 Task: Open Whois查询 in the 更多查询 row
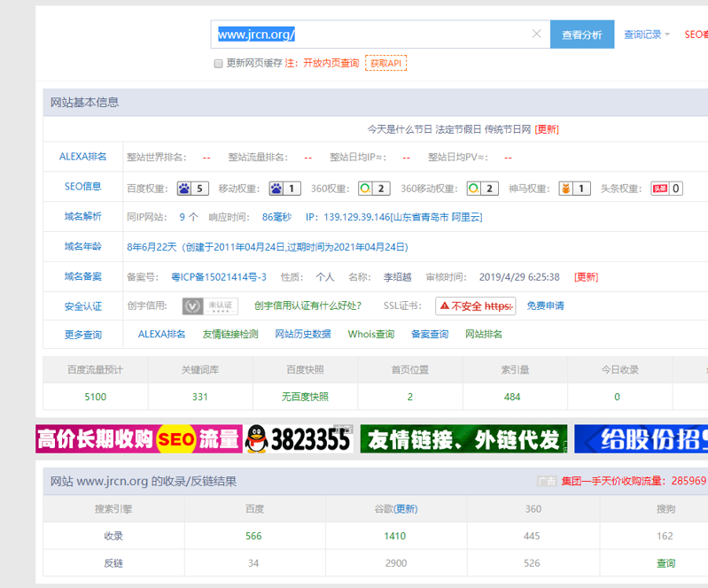point(371,334)
